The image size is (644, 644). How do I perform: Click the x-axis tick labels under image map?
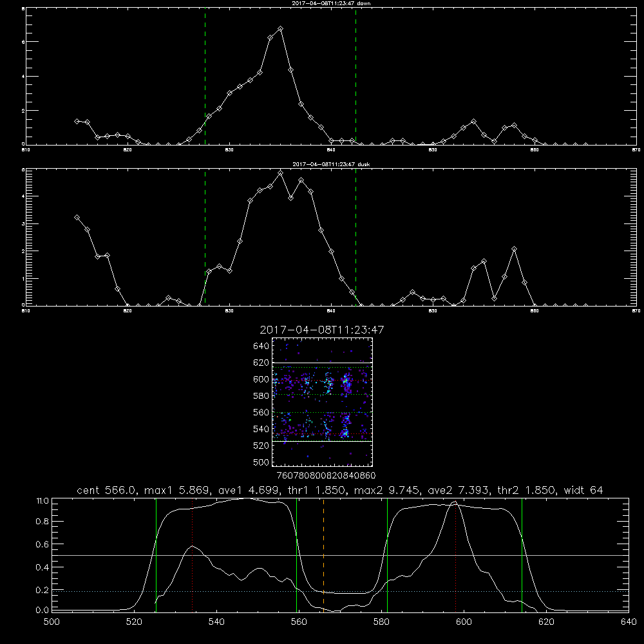point(326,476)
